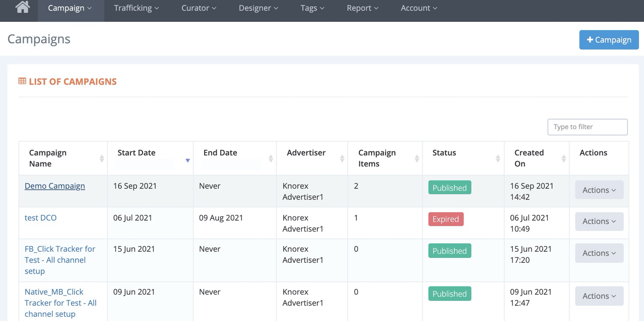Open the test DCO campaign link
The width and height of the screenshot is (644, 321).
[41, 218]
